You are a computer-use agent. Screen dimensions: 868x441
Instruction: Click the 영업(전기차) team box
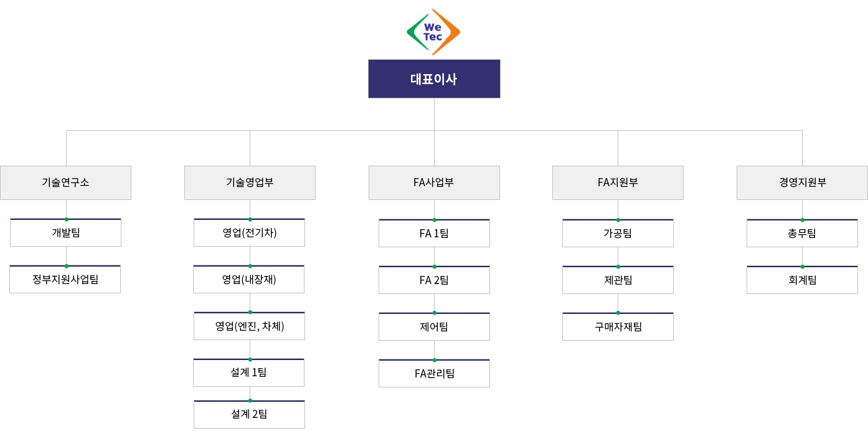[250, 233]
